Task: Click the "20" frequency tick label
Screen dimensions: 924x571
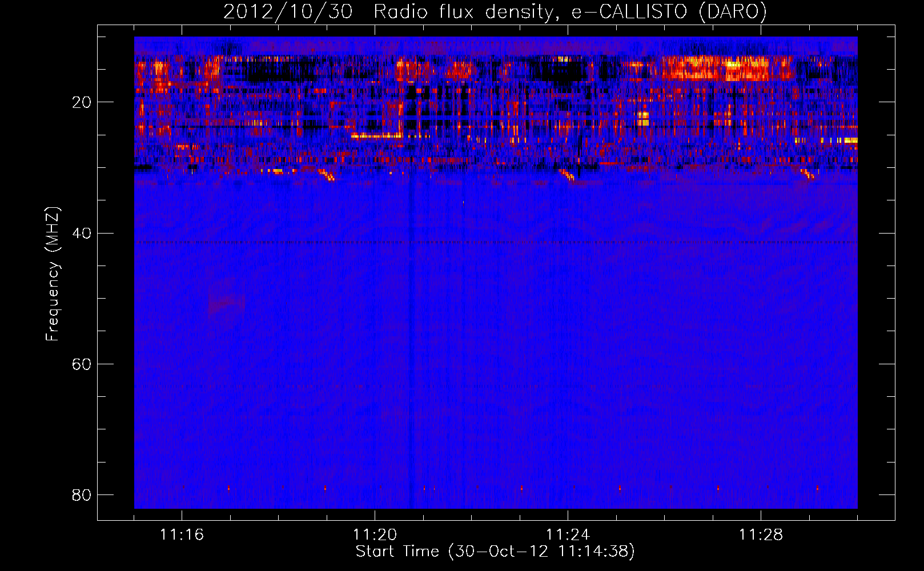Action: [82, 102]
